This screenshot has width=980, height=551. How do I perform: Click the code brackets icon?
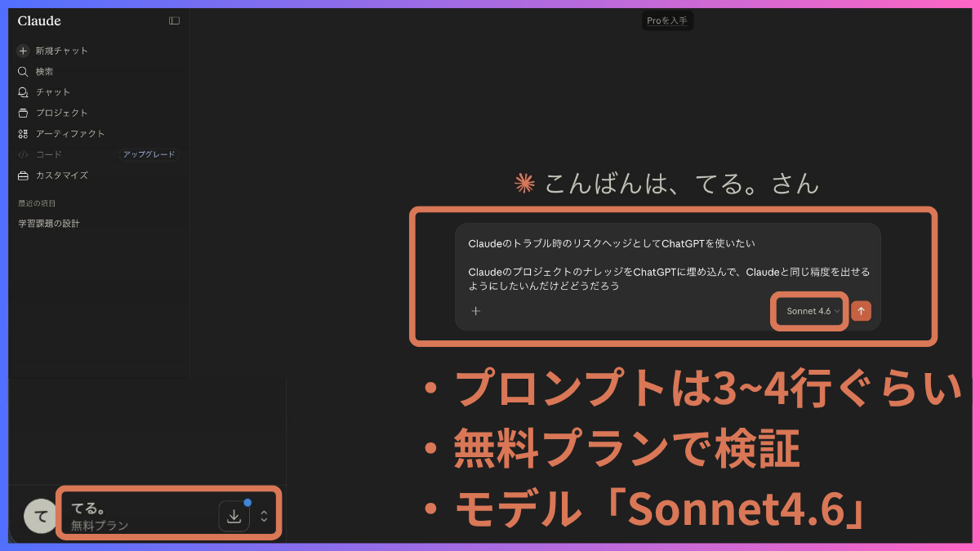tap(23, 154)
